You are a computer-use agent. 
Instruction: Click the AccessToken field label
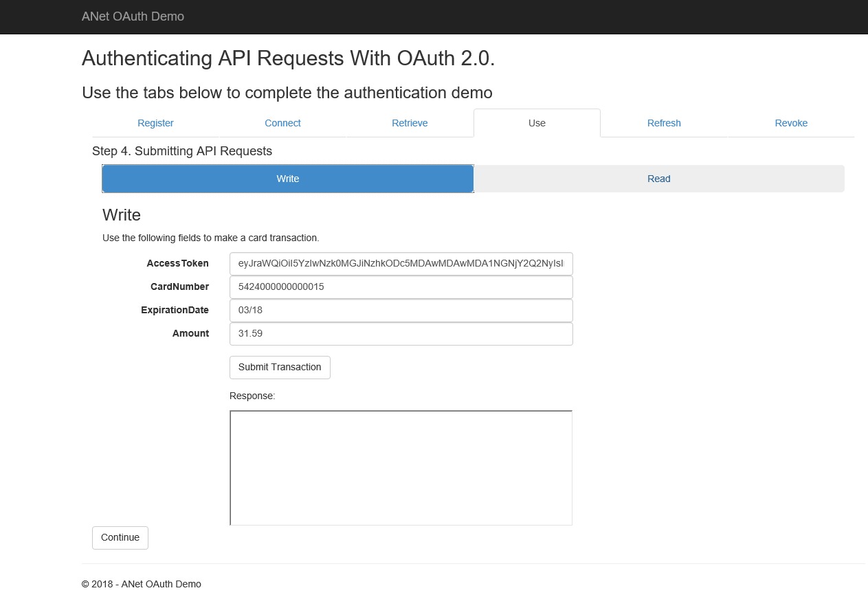click(x=177, y=264)
